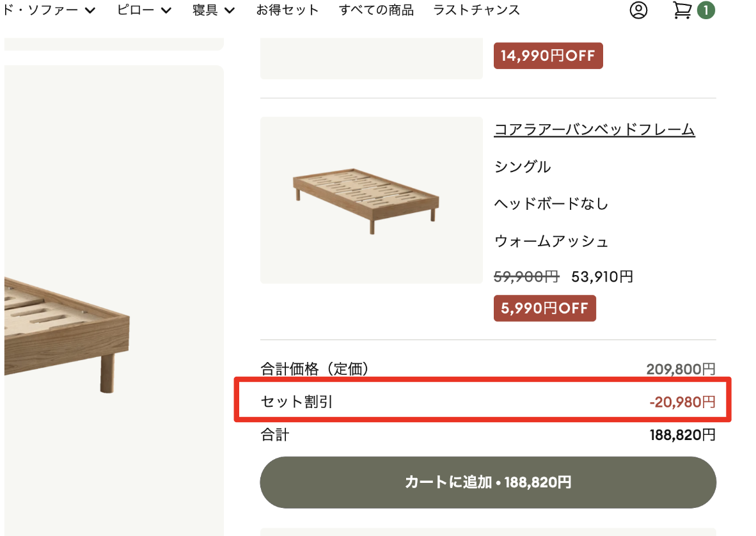Click the 合計 188,820円 total amount

point(682,435)
